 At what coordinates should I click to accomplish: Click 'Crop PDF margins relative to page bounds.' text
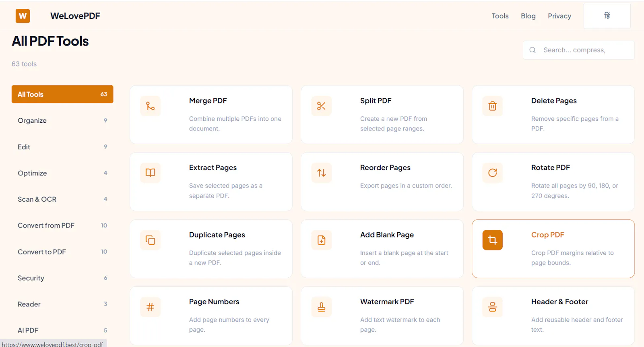point(572,258)
